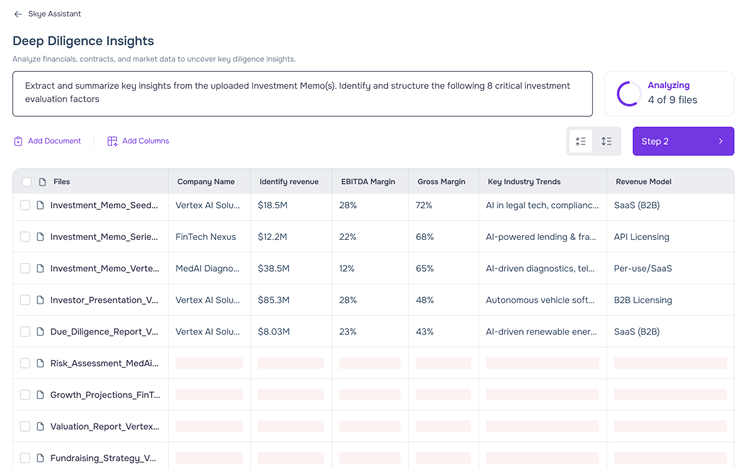
Task: Tick the Valuation_Report_Vertex row checkbox
Action: 25,426
